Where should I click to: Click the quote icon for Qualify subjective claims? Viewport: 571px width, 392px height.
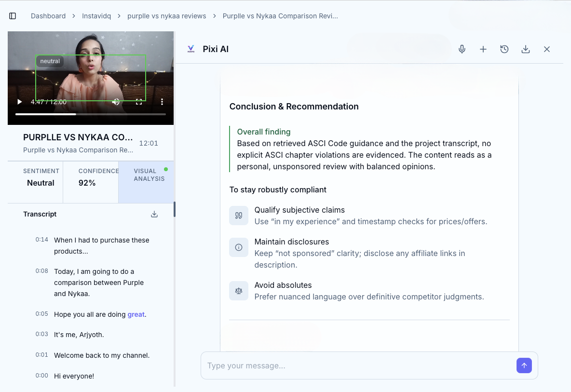click(239, 216)
